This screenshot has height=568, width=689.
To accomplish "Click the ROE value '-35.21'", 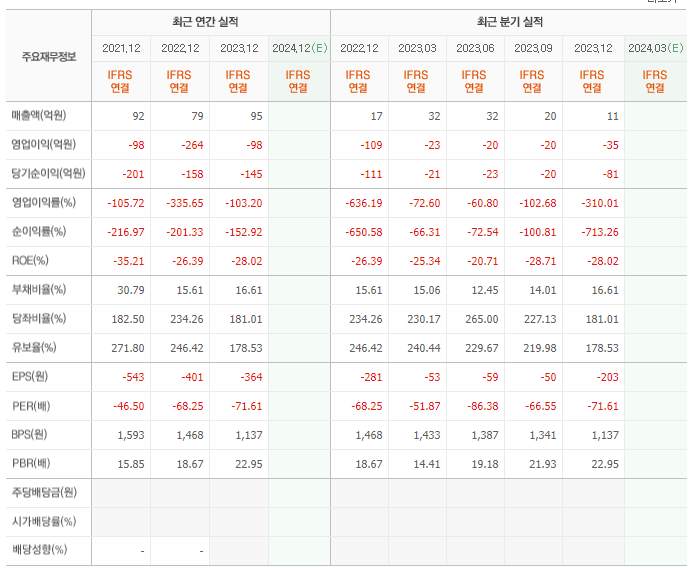I will tap(129, 261).
